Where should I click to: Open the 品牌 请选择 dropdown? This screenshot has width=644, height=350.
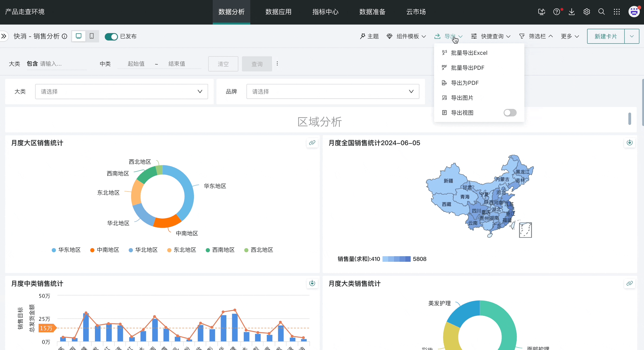click(x=333, y=91)
